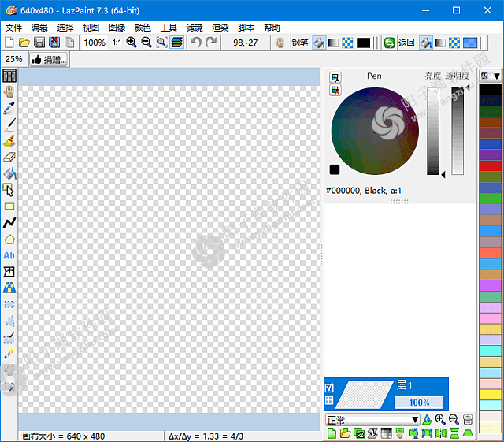Fit the image to the window with the zoom icon

(161, 43)
